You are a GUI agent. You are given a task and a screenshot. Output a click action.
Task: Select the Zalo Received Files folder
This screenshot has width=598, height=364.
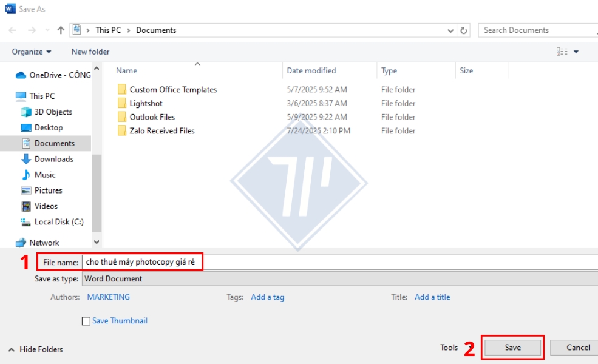point(161,131)
